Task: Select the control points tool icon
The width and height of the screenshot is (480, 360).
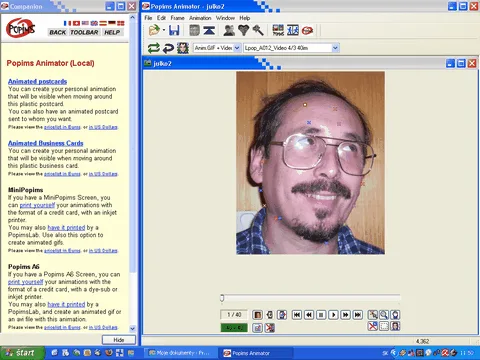Action: click(373, 315)
